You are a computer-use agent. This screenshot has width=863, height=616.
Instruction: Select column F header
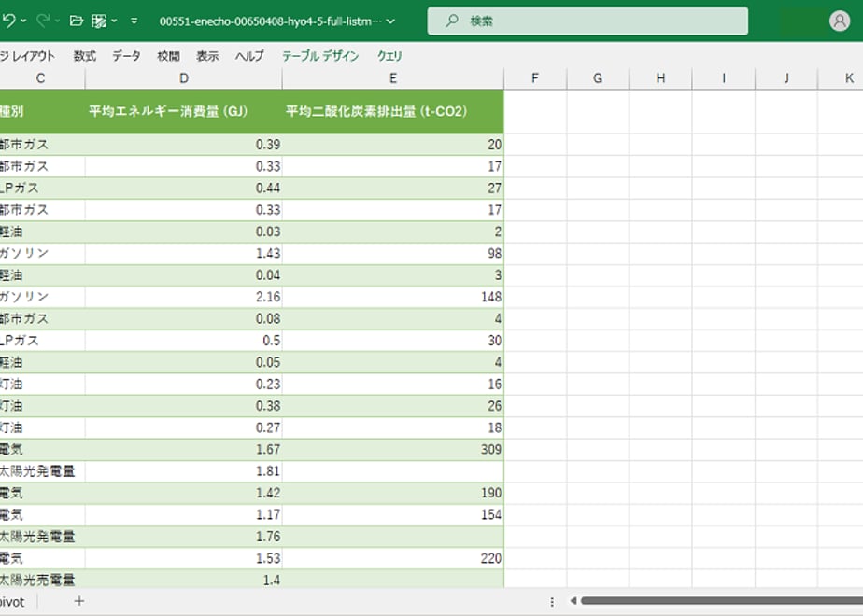[535, 78]
